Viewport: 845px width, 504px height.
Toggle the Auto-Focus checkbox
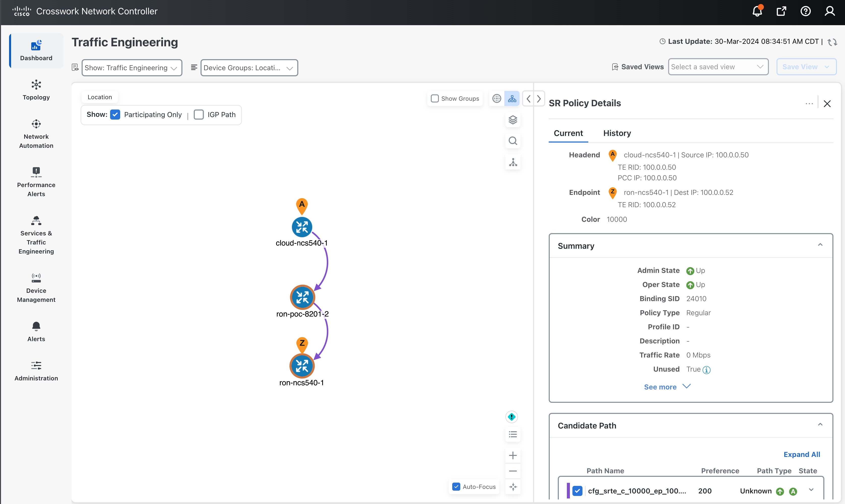pyautogui.click(x=456, y=487)
